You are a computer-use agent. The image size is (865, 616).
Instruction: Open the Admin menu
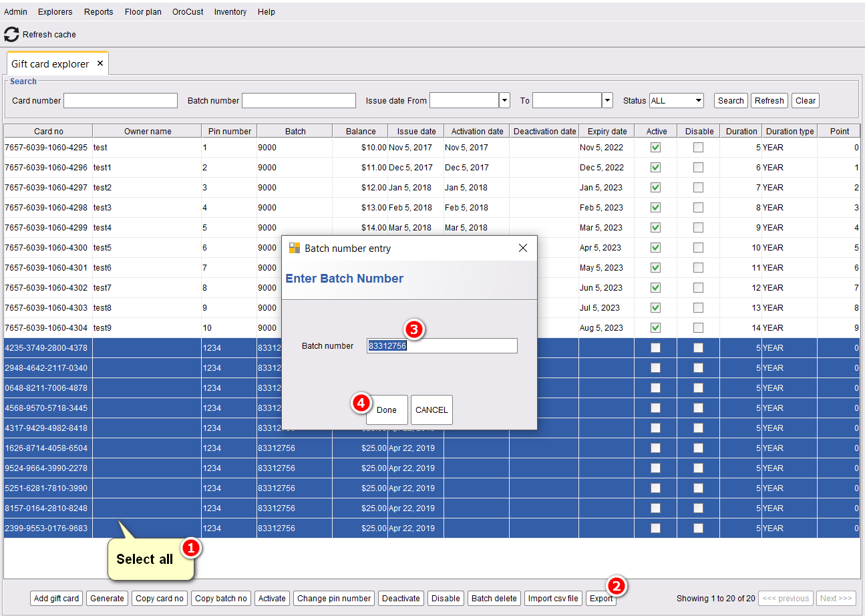click(16, 12)
